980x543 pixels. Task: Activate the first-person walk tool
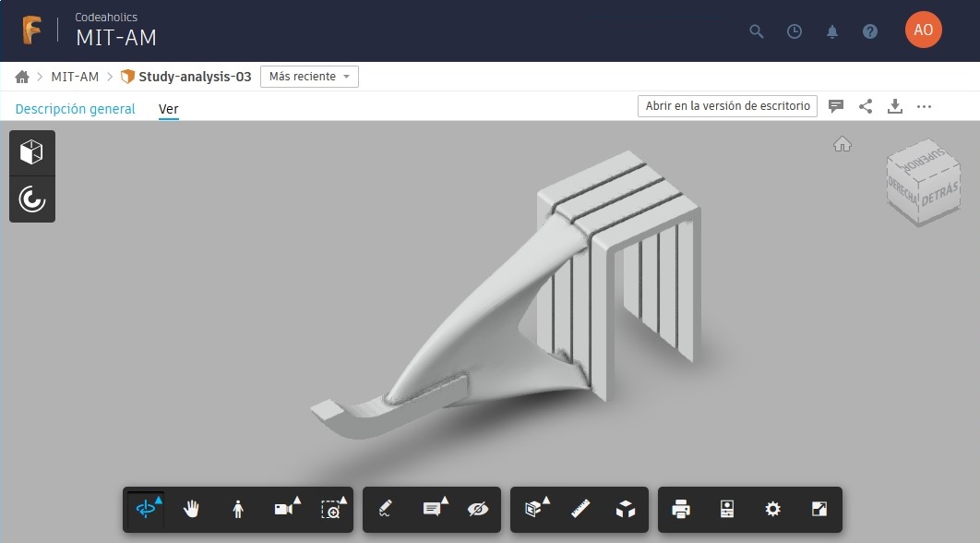[x=238, y=509]
